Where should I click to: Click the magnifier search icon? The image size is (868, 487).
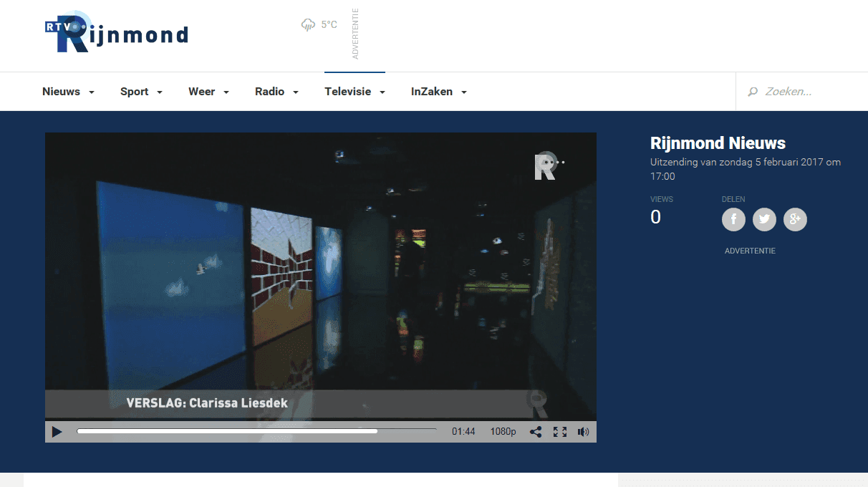click(x=753, y=92)
